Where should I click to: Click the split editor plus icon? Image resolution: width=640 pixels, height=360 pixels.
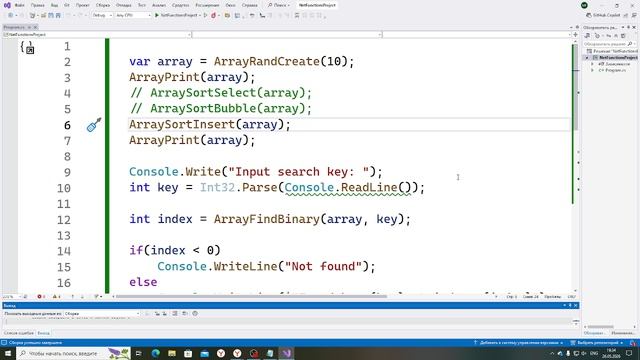[x=576, y=35]
